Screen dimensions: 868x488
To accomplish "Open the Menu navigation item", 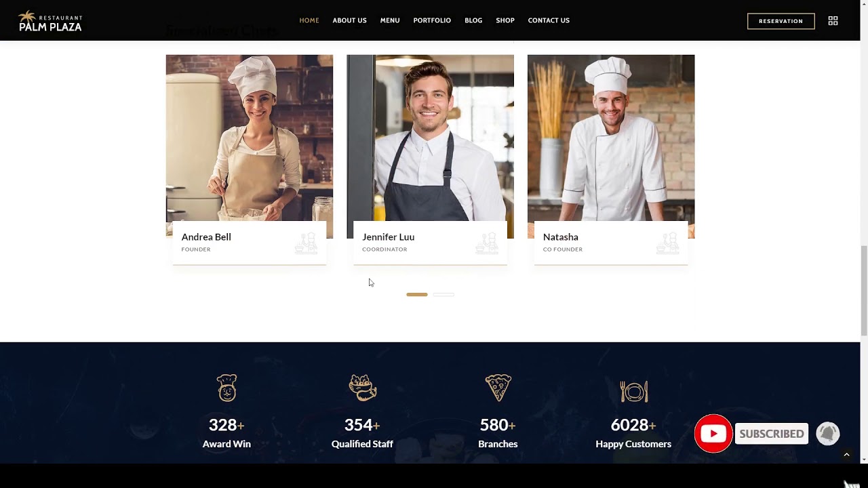I will click(x=390, y=20).
